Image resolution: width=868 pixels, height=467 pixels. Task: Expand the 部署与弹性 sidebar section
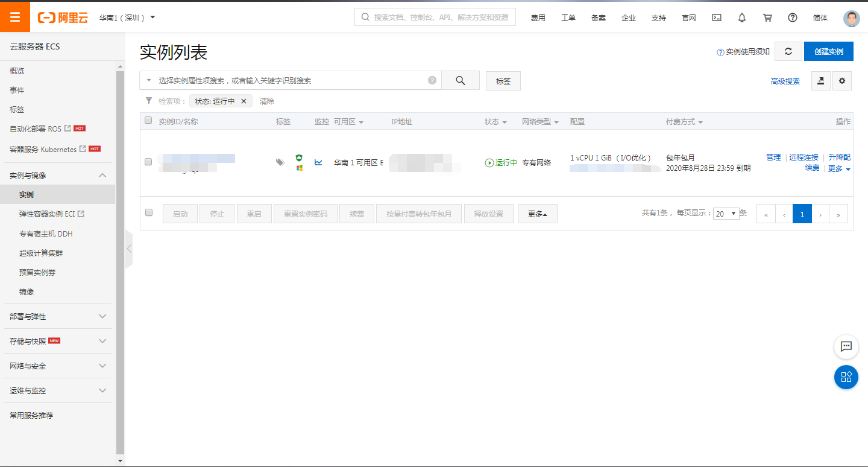click(x=57, y=317)
